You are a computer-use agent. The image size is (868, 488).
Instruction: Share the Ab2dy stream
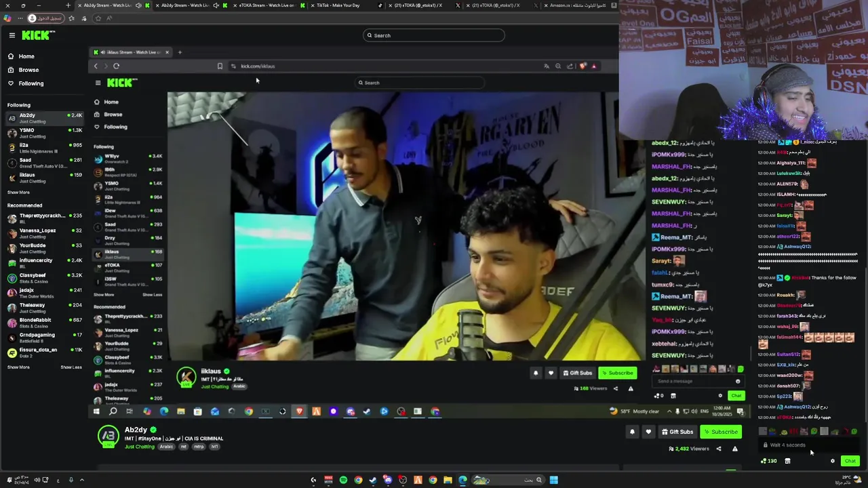pos(719,449)
